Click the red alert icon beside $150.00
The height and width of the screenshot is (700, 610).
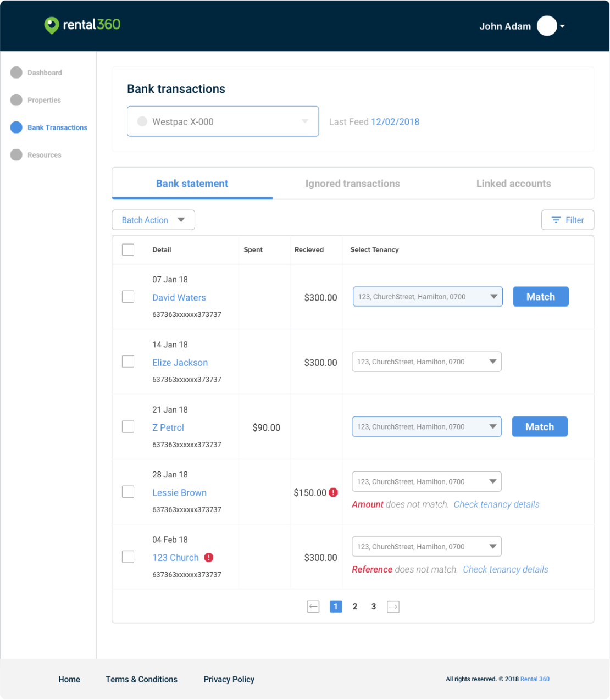click(334, 492)
